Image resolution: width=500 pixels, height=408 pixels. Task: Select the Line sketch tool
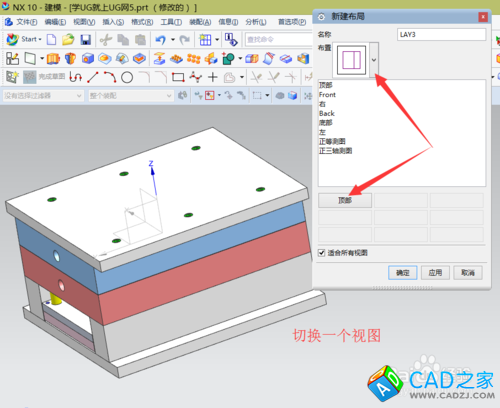point(93,77)
